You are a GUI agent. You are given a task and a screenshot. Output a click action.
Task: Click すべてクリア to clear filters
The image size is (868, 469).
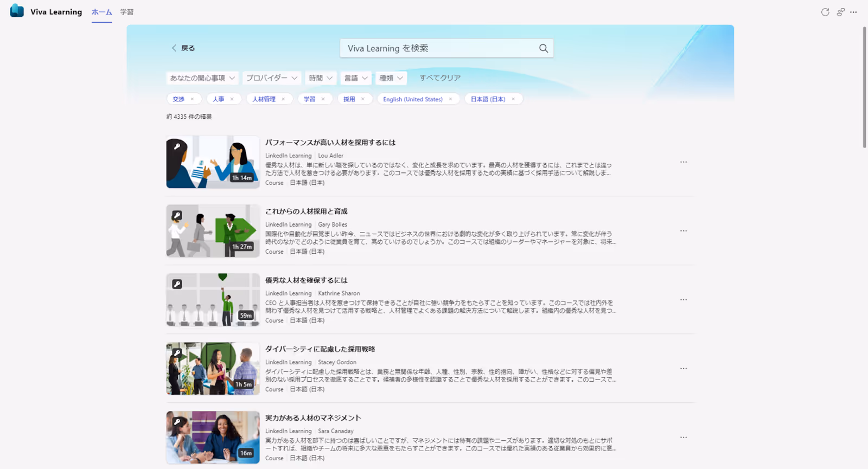click(440, 78)
